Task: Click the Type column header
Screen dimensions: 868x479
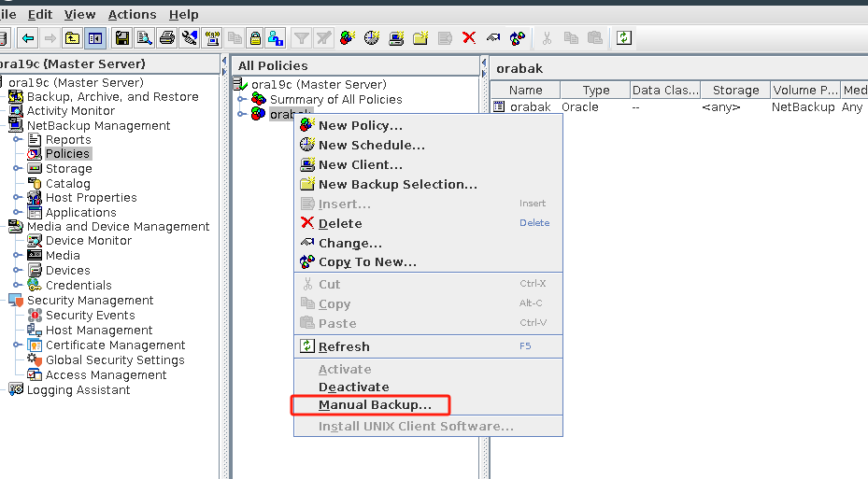Action: pyautogui.click(x=596, y=90)
